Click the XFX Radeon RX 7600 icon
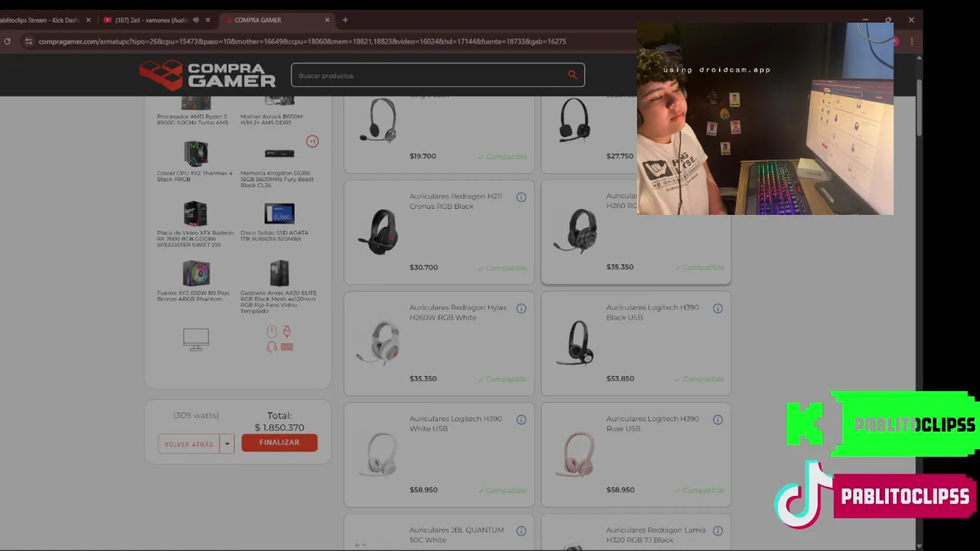This screenshot has height=551, width=980. pyautogui.click(x=195, y=214)
